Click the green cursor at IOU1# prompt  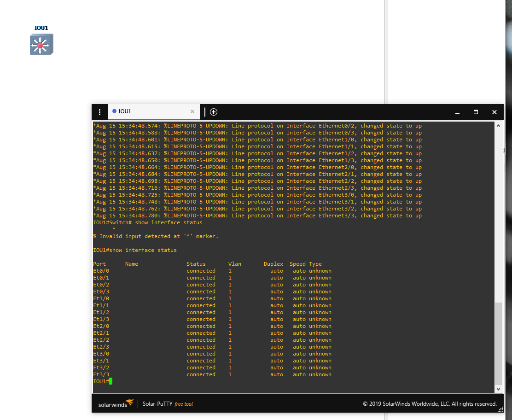[x=111, y=381]
